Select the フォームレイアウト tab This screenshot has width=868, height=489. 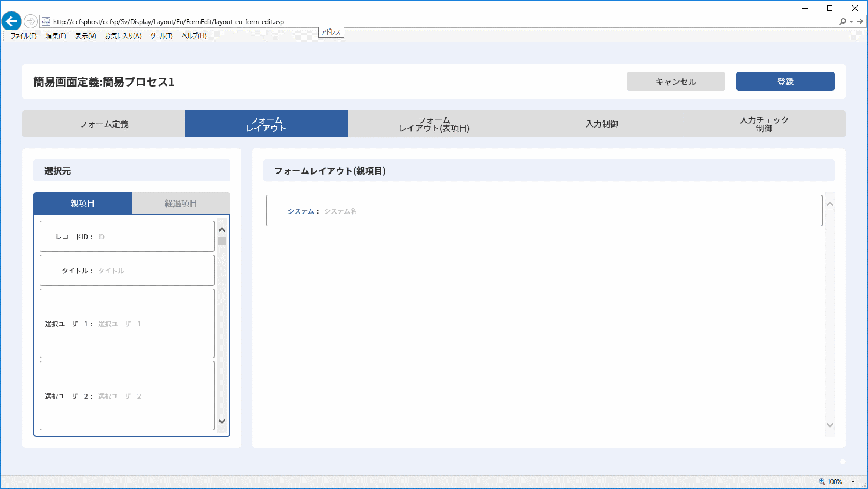266,124
